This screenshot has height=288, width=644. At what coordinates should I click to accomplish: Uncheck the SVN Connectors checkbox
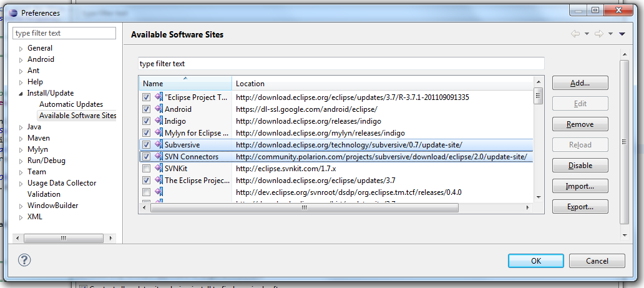click(x=146, y=157)
